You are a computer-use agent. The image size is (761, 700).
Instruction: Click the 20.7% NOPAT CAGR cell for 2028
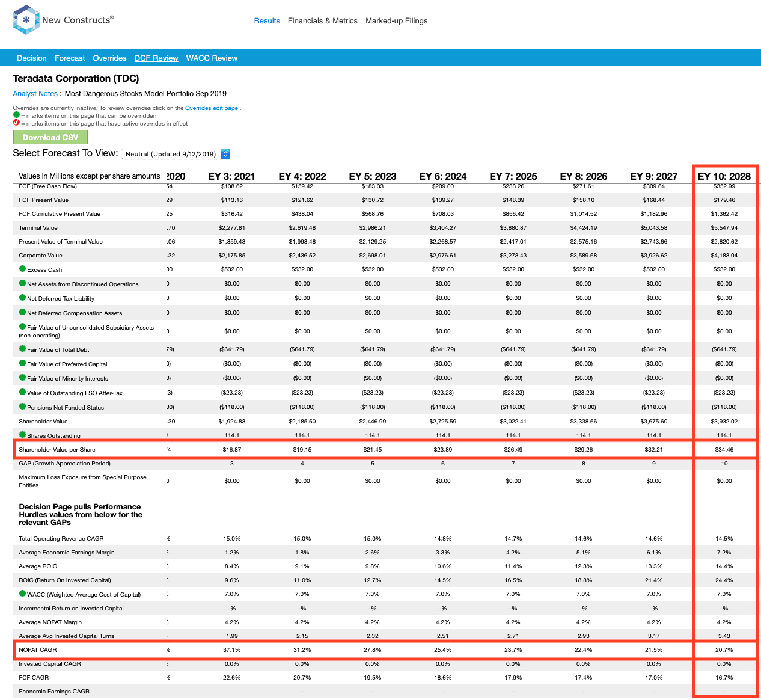724,650
